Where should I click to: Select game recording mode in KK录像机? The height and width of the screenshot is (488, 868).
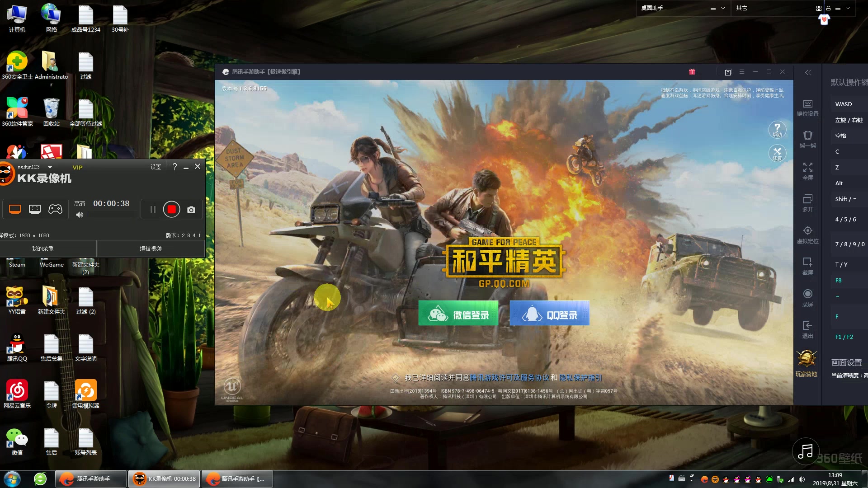coord(55,209)
